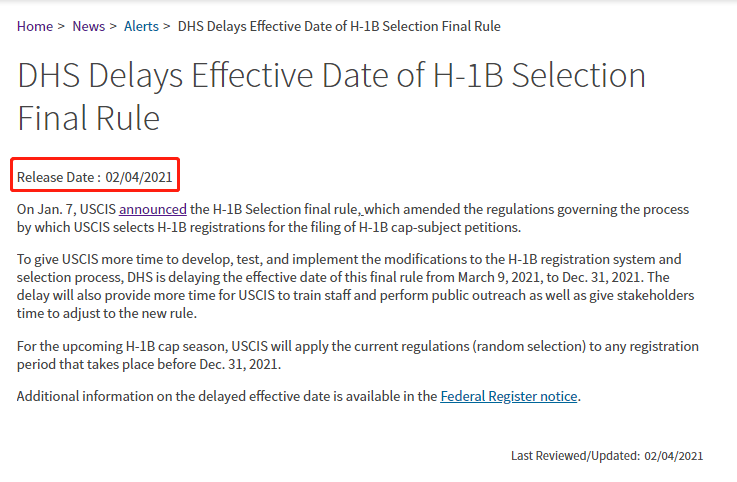Click the main page heading
Screen dimensions: 737x482
tap(331, 96)
